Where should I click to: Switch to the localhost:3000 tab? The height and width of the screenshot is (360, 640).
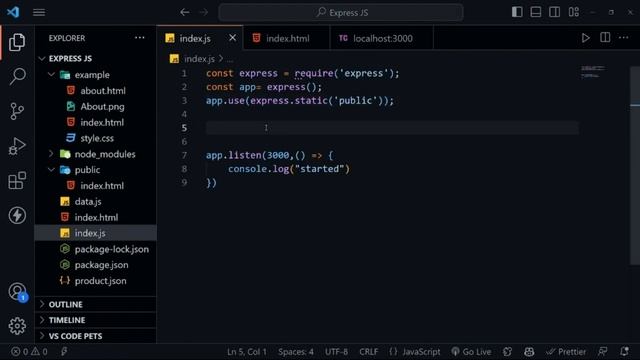tap(381, 38)
